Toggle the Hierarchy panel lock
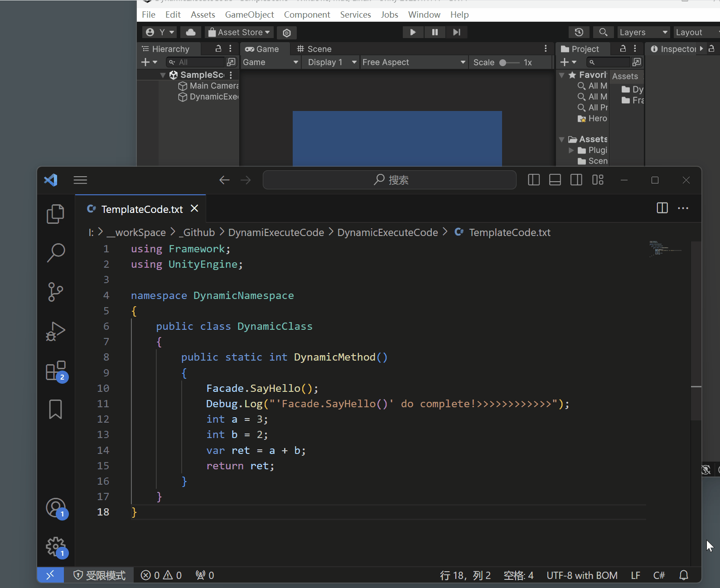Screen dimensions: 720x588 (218, 48)
